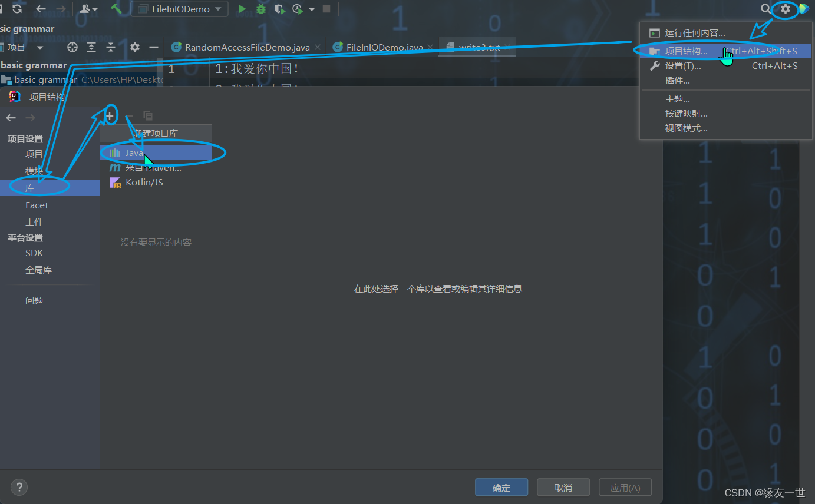This screenshot has height=504, width=815.
Task: Select 全局库 in the sidebar
Action: tap(50, 270)
